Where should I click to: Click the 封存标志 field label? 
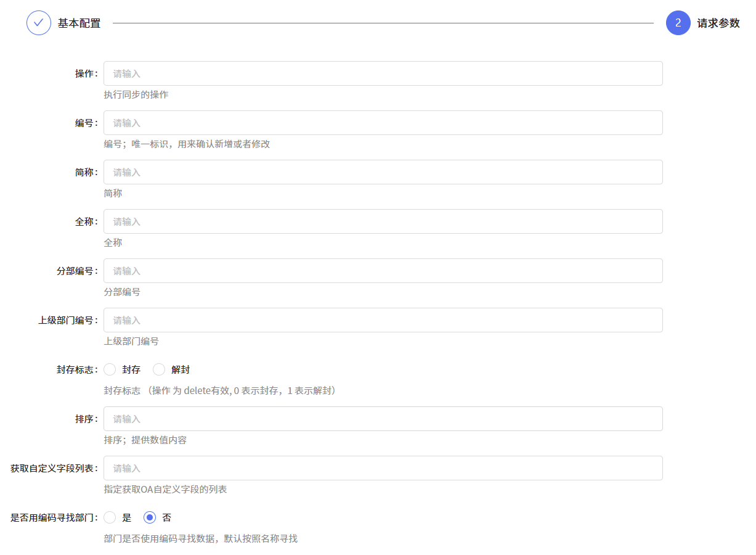(x=77, y=369)
